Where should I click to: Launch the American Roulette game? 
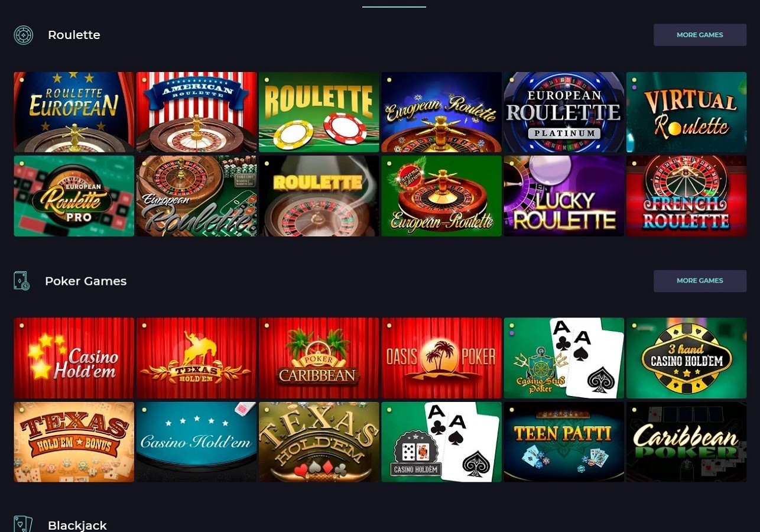coord(196,112)
